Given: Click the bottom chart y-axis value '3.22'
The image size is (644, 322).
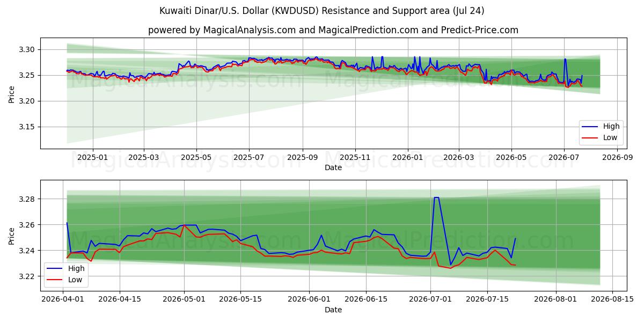Looking at the screenshot, I should pyautogui.click(x=27, y=276).
